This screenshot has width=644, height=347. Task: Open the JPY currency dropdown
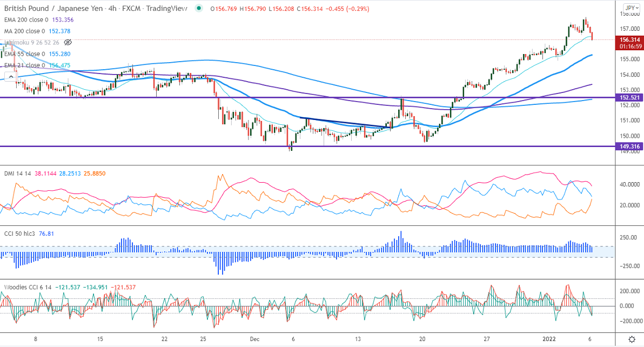tap(632, 8)
